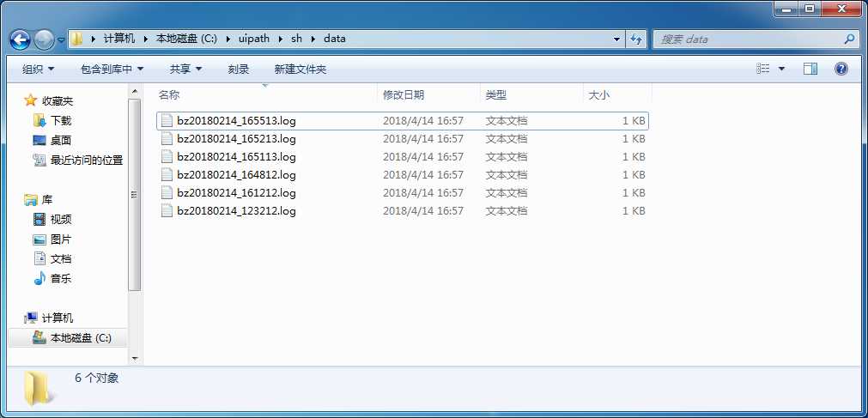Screen dimensions: 868x418
Task: Select 计算机 in the address breadcrumb
Action: (119, 39)
